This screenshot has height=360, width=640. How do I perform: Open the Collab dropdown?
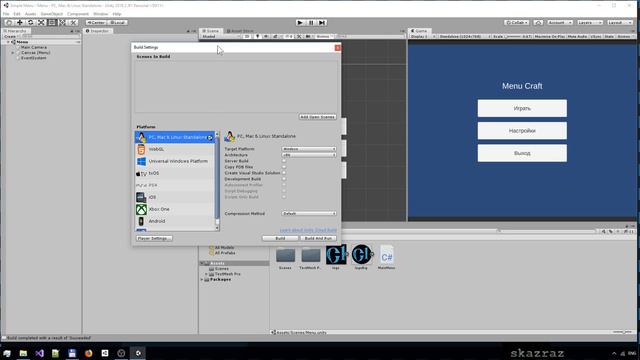click(x=517, y=22)
